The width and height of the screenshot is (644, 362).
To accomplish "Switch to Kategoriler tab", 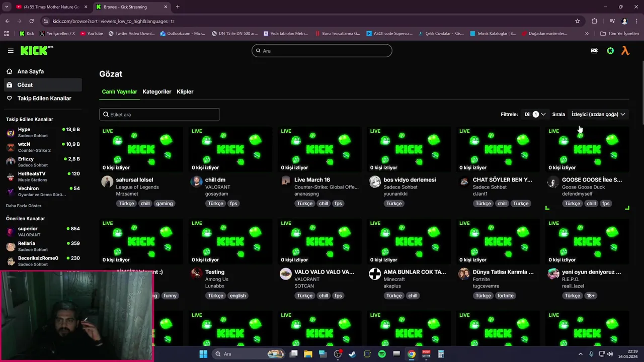I will (157, 92).
